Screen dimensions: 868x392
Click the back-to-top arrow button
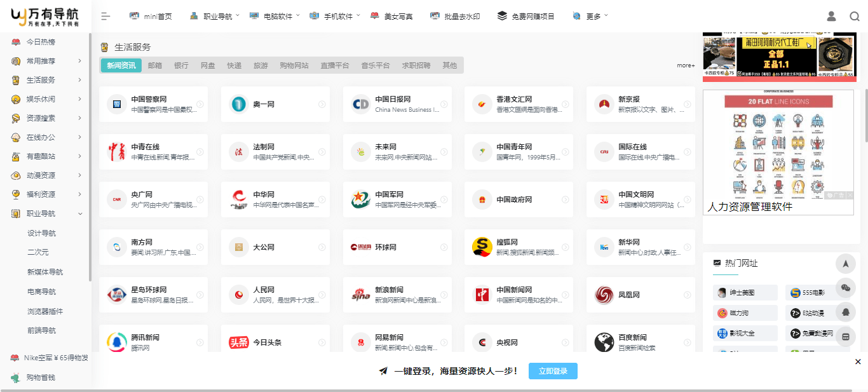pyautogui.click(x=846, y=264)
